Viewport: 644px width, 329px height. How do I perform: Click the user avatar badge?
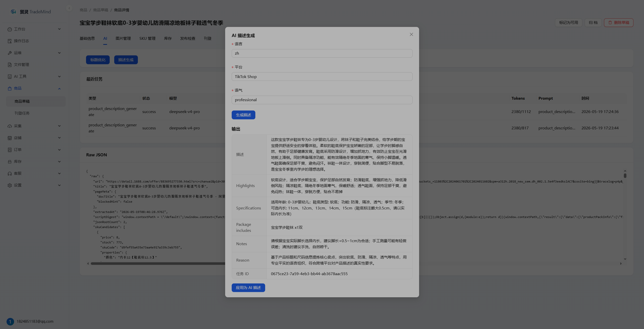pyautogui.click(x=10, y=321)
